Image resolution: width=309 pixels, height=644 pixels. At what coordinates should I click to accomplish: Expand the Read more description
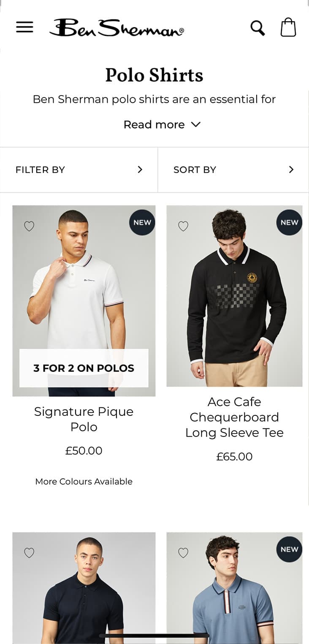[x=163, y=124]
